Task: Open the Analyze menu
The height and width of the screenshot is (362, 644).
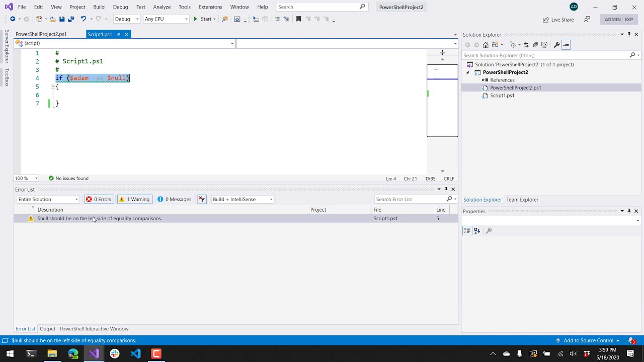Action: (x=162, y=7)
